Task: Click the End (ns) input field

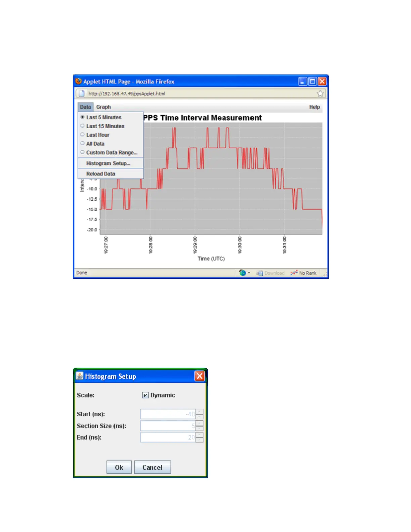Action: click(x=168, y=437)
